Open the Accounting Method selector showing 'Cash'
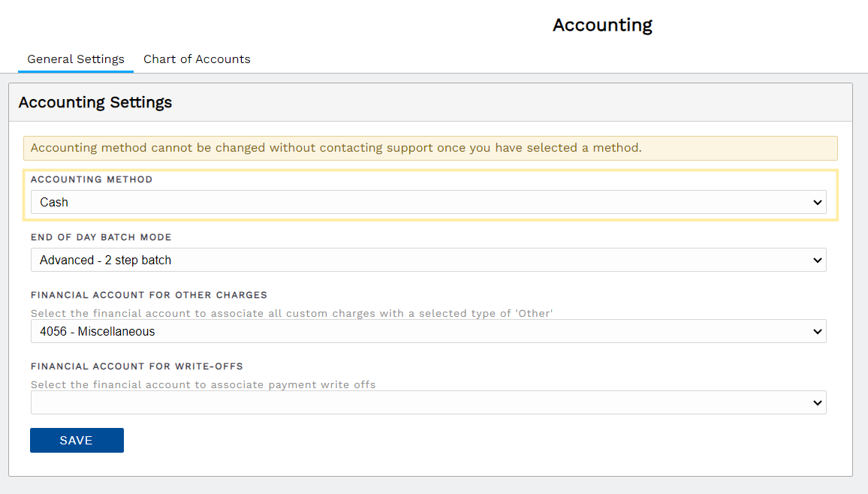The height and width of the screenshot is (494, 868). pyautogui.click(x=428, y=202)
